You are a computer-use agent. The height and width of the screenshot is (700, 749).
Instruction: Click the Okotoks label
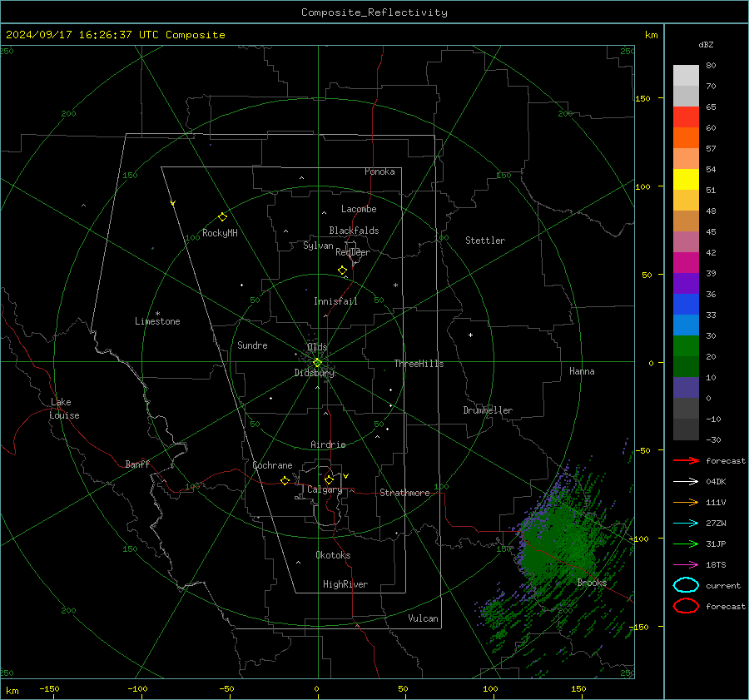click(333, 555)
